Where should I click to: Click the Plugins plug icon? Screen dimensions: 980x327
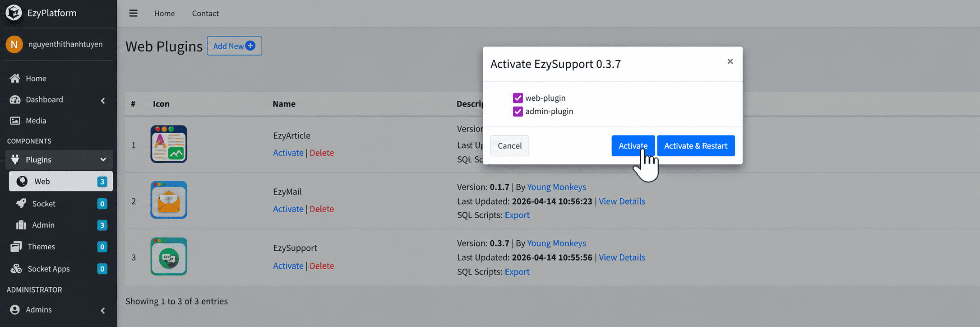pos(15,159)
